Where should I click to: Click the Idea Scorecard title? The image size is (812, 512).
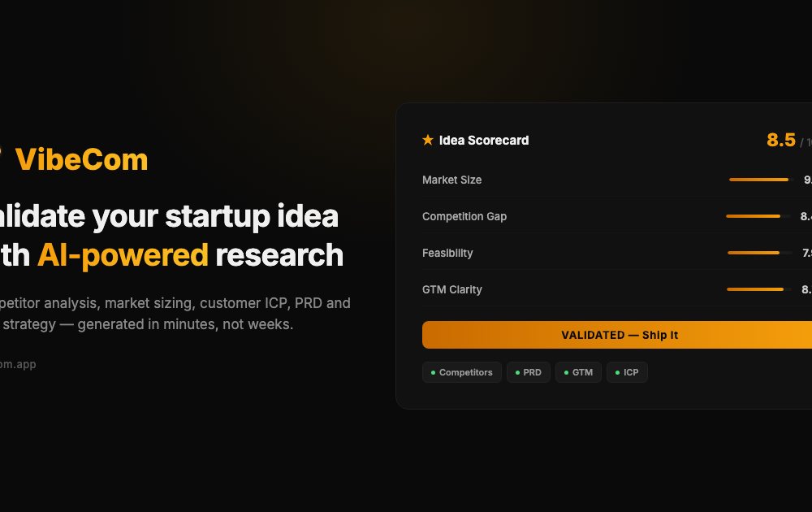(484, 141)
